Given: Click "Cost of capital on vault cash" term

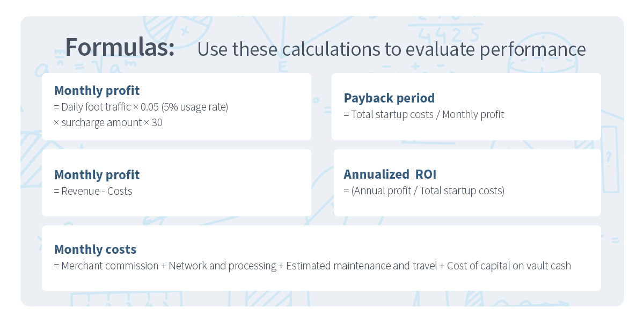Looking at the screenshot, I should [511, 266].
